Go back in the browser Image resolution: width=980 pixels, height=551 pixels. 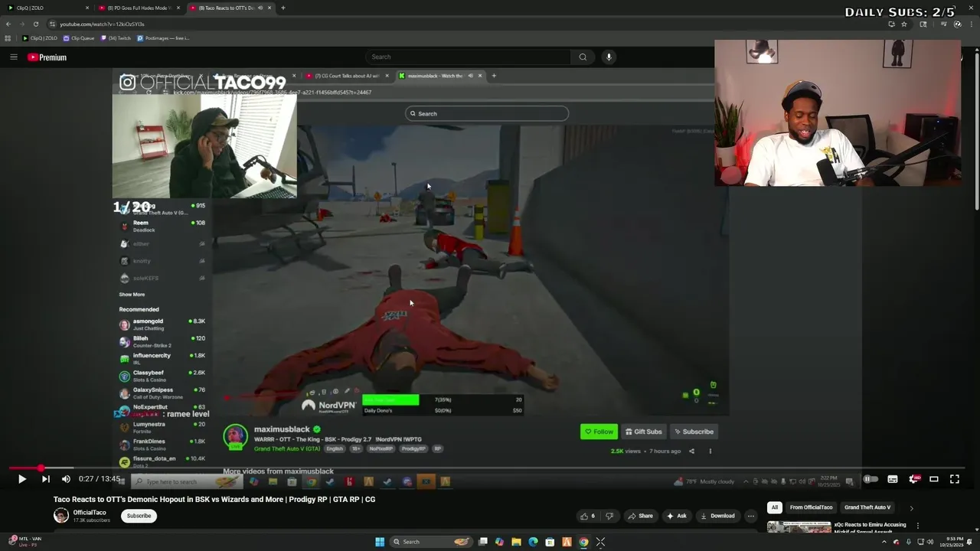[8, 24]
